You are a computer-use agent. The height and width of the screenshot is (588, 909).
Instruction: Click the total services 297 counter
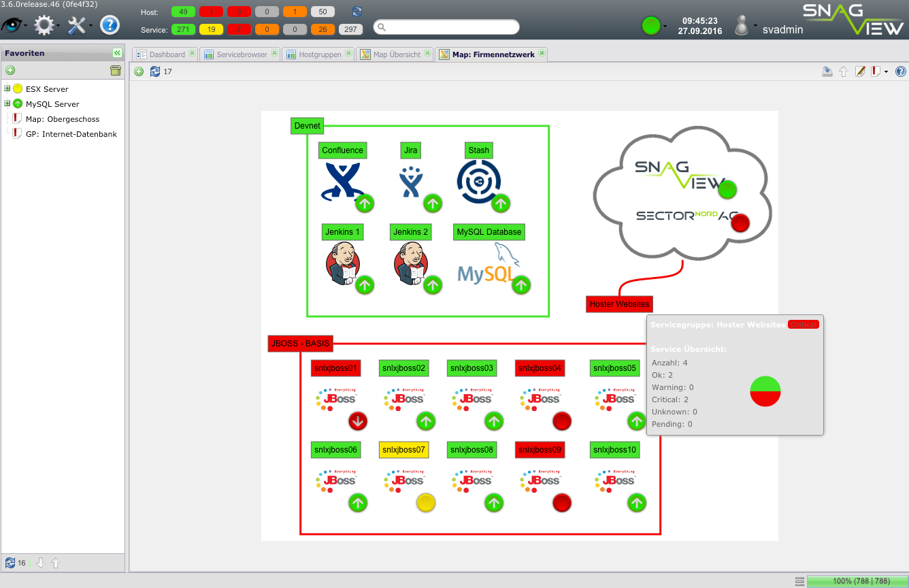pyautogui.click(x=350, y=29)
